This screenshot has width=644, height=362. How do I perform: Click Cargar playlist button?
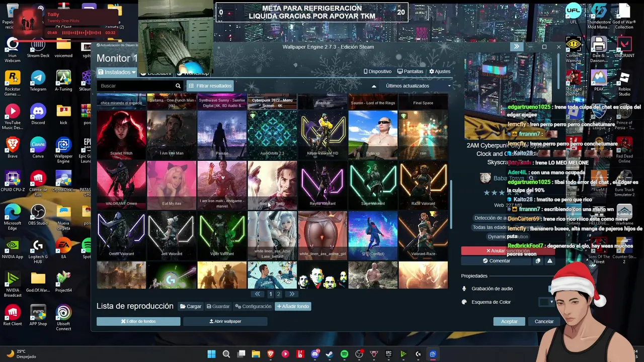(x=191, y=306)
